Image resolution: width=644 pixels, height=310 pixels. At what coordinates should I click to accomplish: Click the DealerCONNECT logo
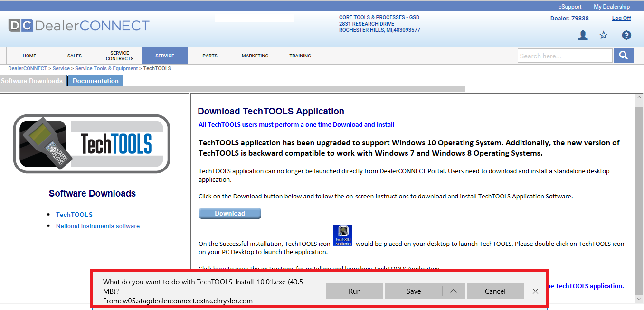point(78,26)
